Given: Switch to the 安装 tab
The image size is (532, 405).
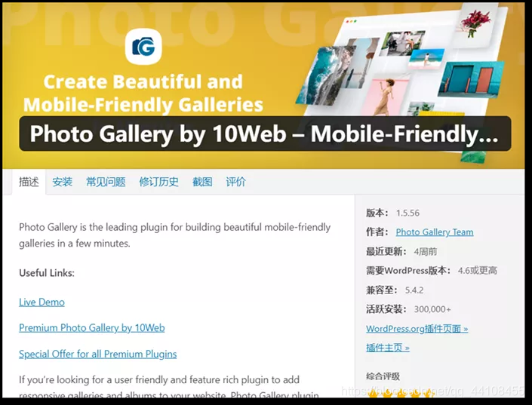Looking at the screenshot, I should tap(62, 182).
